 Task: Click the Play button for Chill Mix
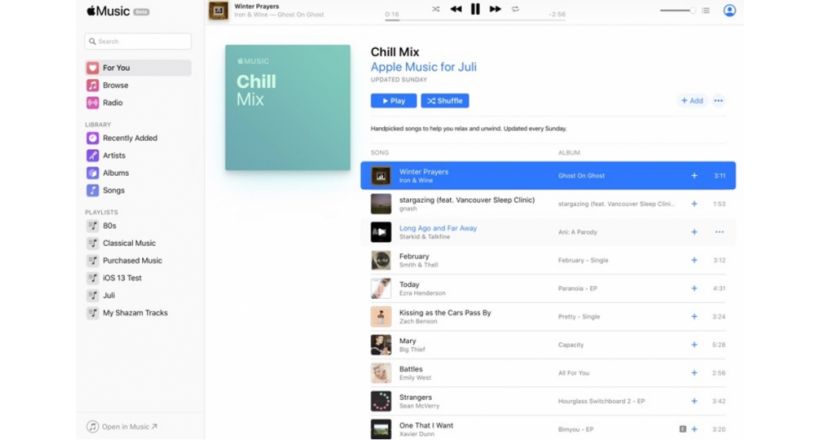[393, 101]
